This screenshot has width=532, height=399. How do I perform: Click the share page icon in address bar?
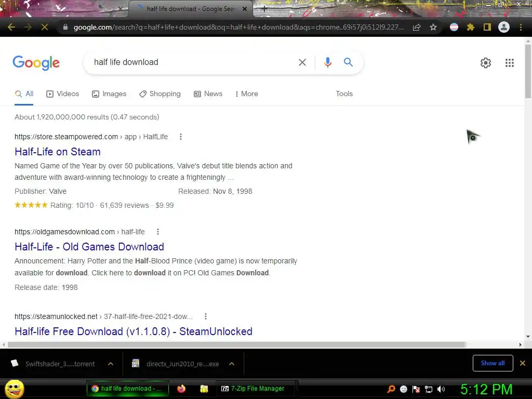click(417, 27)
